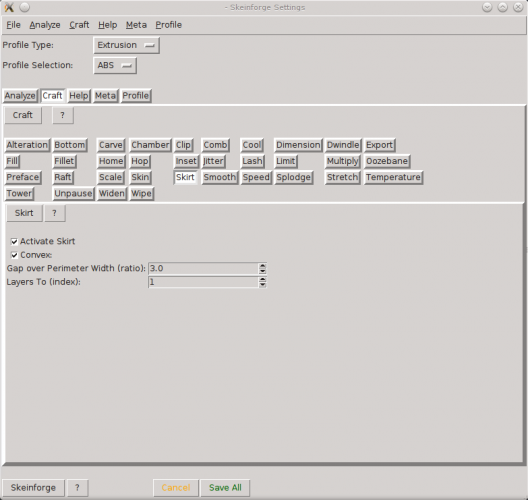The image size is (528, 500).
Task: Open the Meta menu in menu bar
Action: [x=136, y=25]
